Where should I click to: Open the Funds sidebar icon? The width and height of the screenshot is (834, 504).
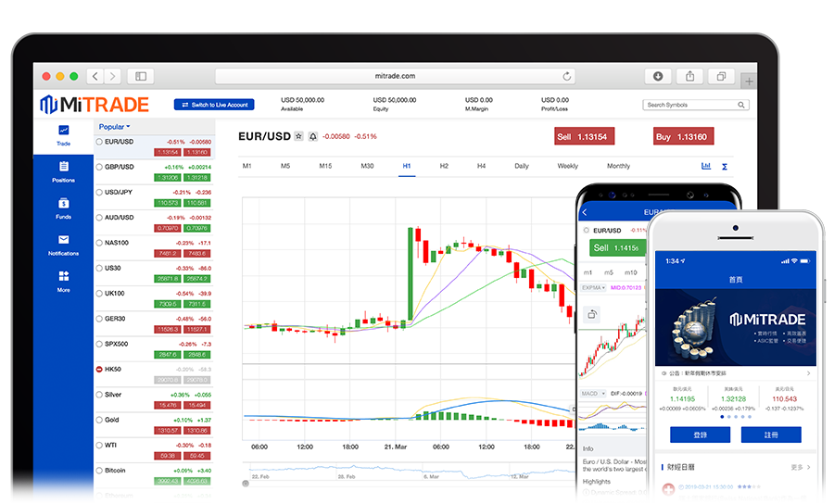[x=63, y=206]
